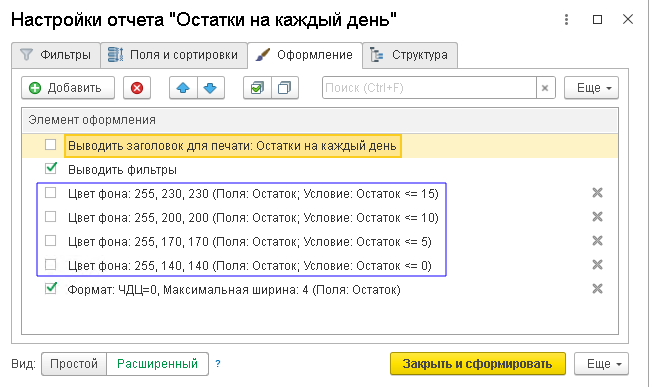Close the report settings window
The width and height of the screenshot is (649, 387).
[628, 19]
